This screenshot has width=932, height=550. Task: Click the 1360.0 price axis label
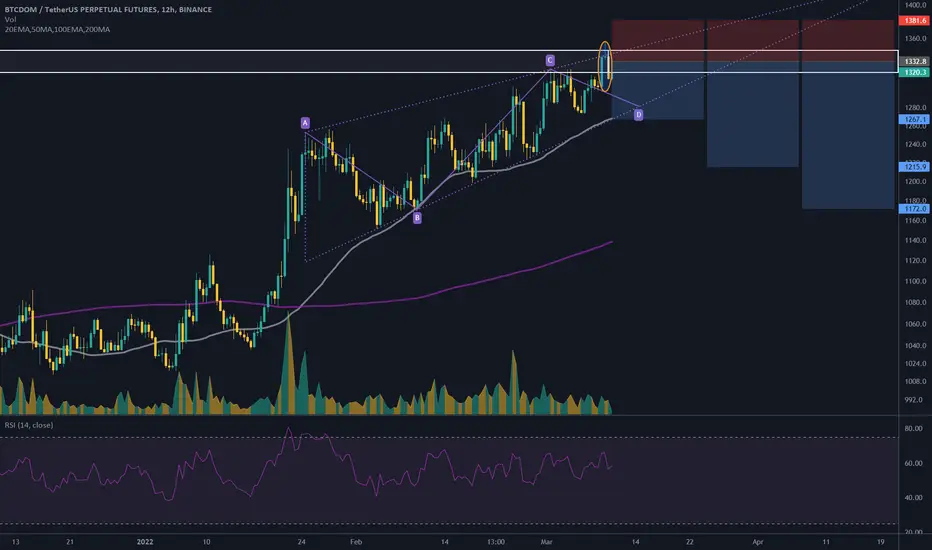(x=915, y=39)
